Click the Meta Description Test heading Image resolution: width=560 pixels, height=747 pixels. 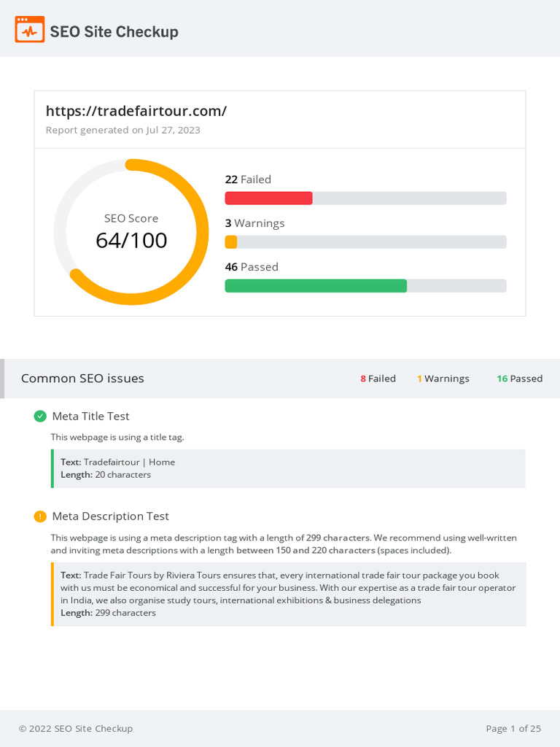(110, 516)
